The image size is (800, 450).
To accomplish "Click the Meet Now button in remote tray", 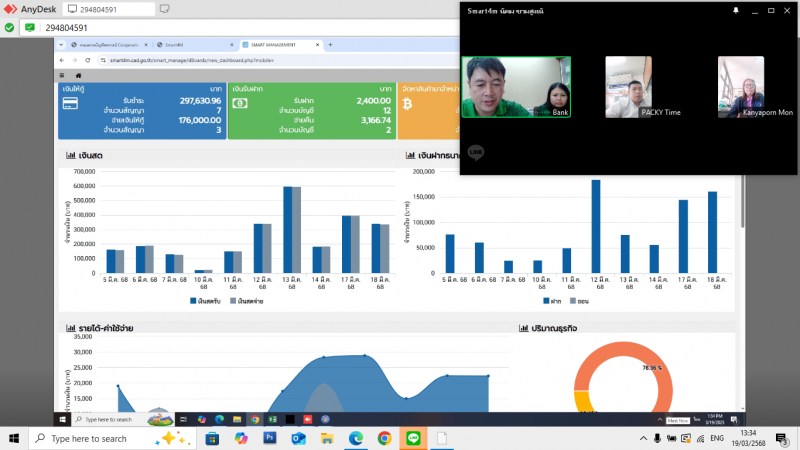I will 678,420.
